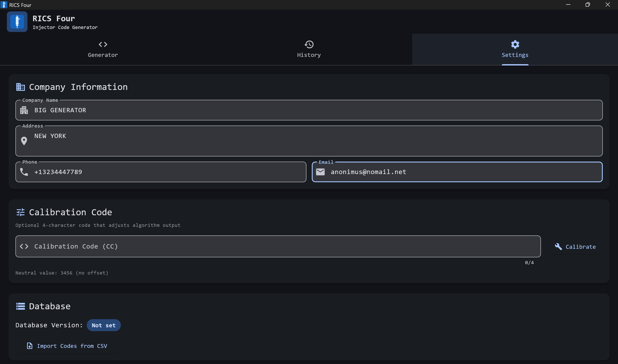Click the Optional 4-character code description text
This screenshot has height=364, width=618.
98,225
